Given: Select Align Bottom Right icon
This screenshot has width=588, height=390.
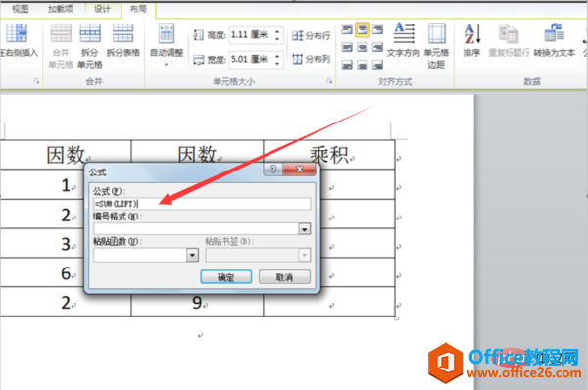Looking at the screenshot, I should (x=377, y=65).
